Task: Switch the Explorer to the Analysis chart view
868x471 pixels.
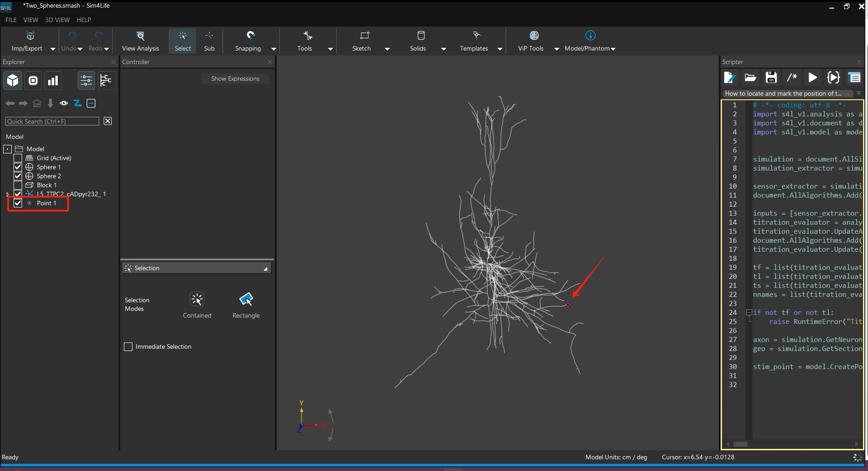Action: tap(53, 81)
